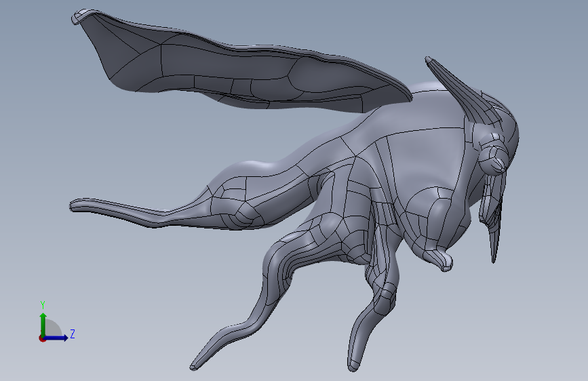Select the small hooked claw under the chest

coord(441,259)
